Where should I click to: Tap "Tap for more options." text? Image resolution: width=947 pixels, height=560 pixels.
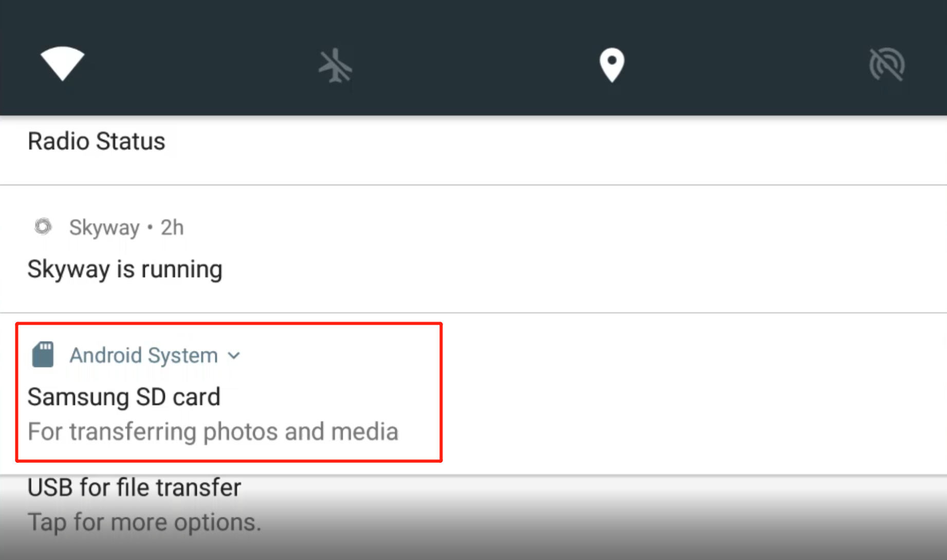click(x=144, y=522)
